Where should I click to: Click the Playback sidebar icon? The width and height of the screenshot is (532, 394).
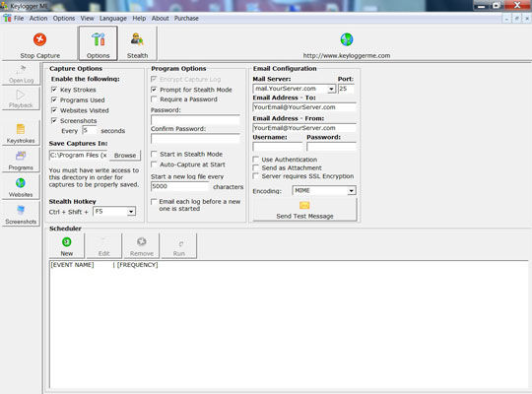(21, 98)
